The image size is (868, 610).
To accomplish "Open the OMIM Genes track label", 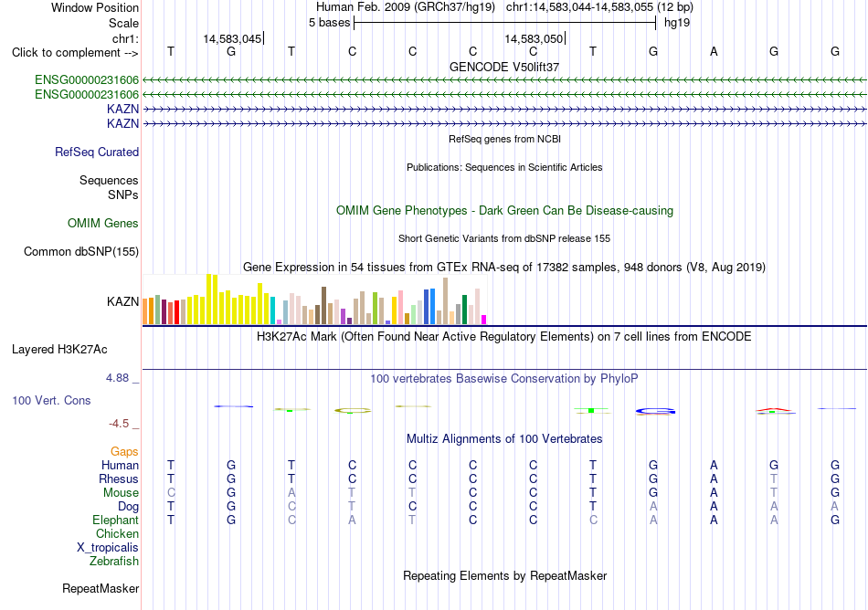I will point(103,224).
